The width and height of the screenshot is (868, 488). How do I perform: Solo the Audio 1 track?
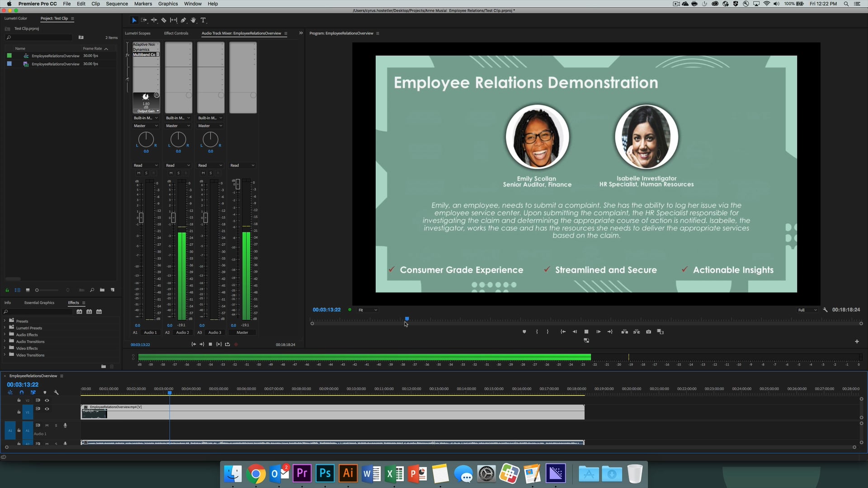pyautogui.click(x=56, y=425)
